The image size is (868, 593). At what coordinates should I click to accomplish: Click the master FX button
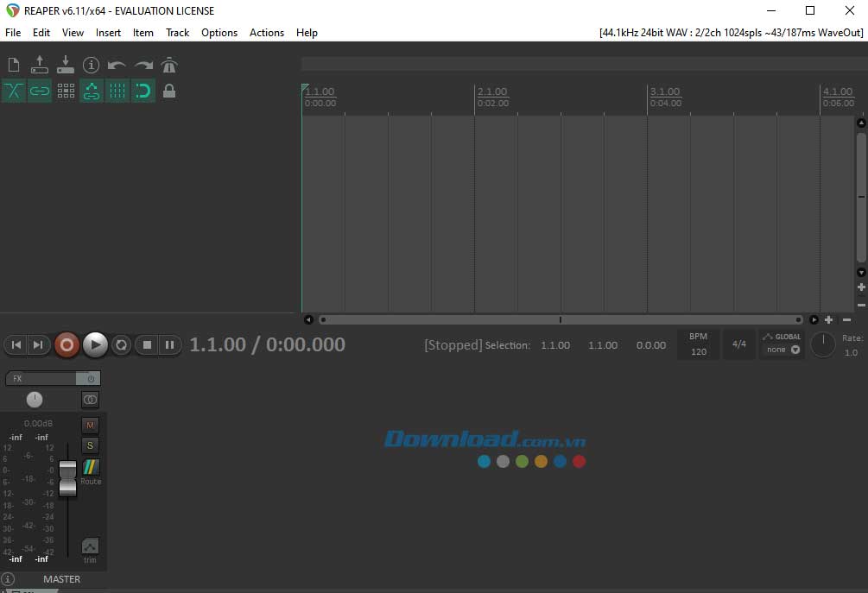(x=41, y=378)
